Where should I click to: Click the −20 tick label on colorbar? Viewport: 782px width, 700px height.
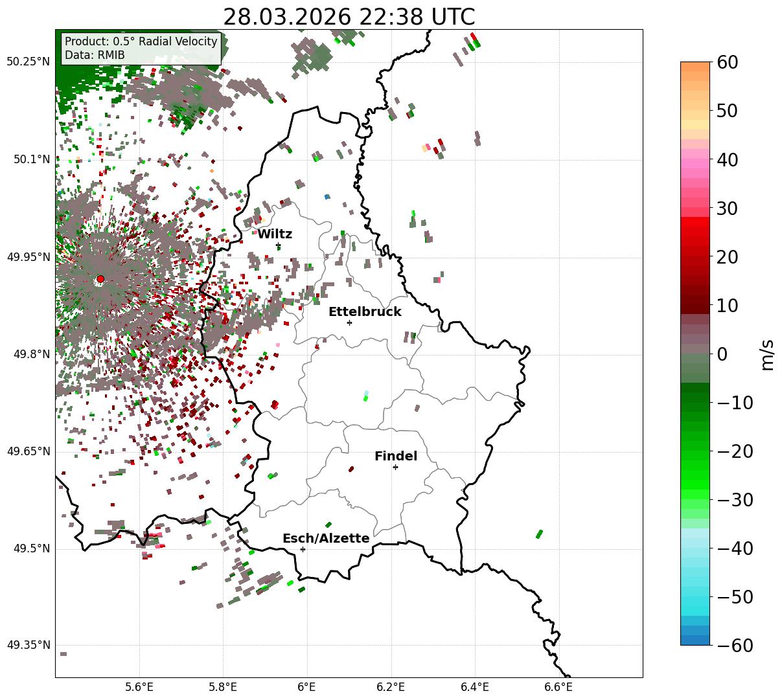pos(735,451)
